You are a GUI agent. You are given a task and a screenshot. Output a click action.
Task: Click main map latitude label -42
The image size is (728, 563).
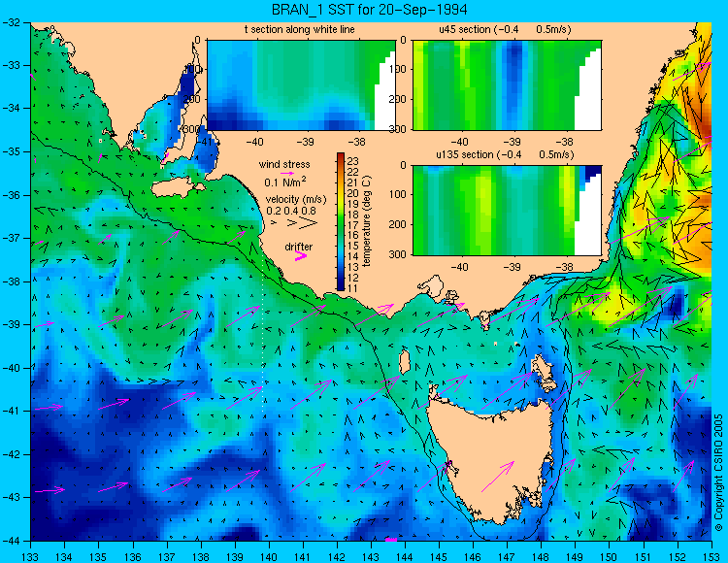coord(12,454)
